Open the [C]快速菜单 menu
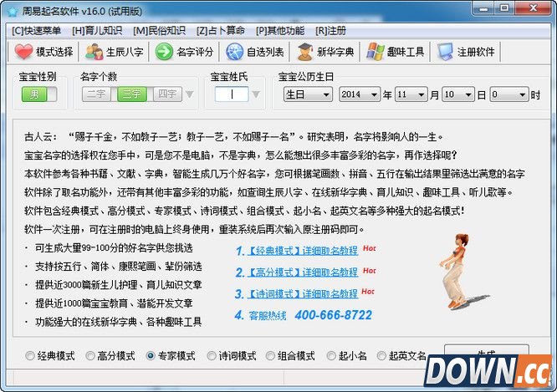557x392 pixels. 36,31
